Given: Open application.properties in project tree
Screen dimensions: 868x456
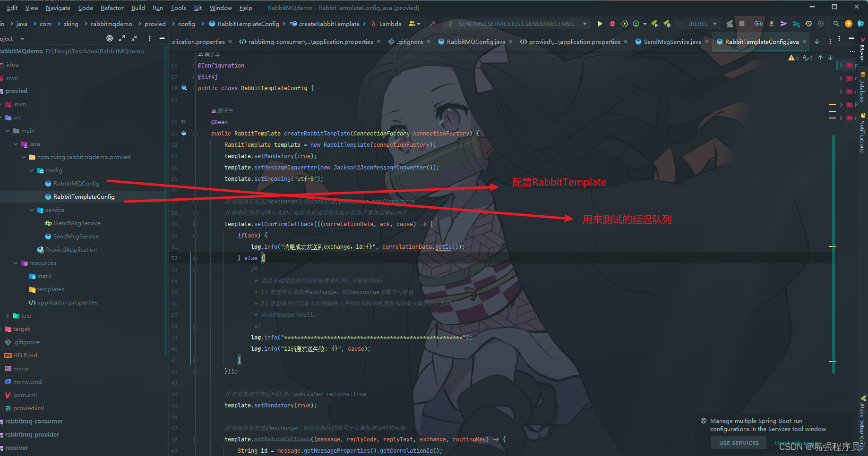Looking at the screenshot, I should [63, 303].
